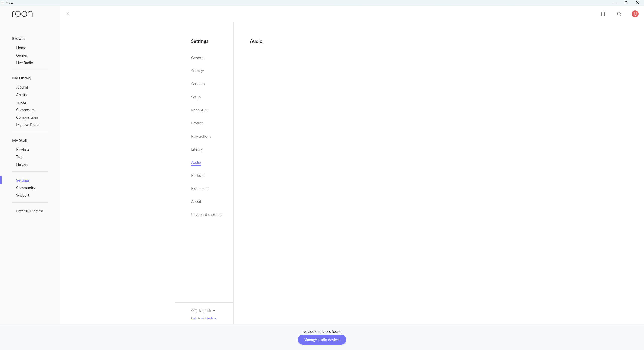Viewport: 644px width, 350px height.
Task: Follow the Help translate Roon link
Action: click(204, 318)
